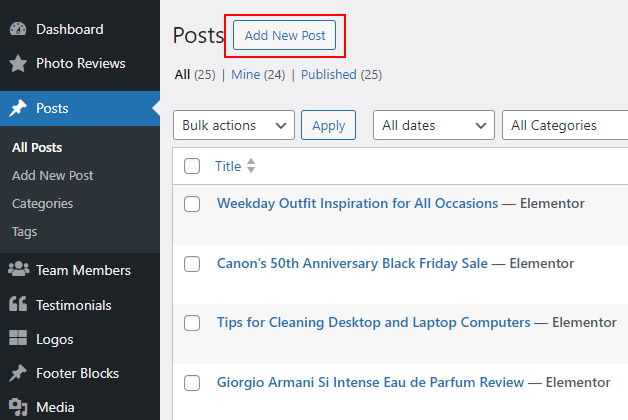Open Tips for Cleaning Desktop and Laptop Computers

[x=374, y=322]
